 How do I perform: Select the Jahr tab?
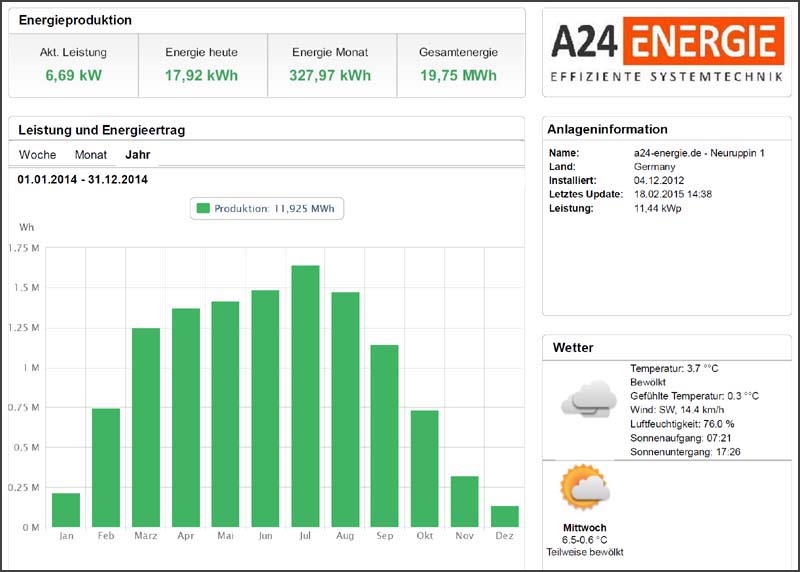point(138,155)
